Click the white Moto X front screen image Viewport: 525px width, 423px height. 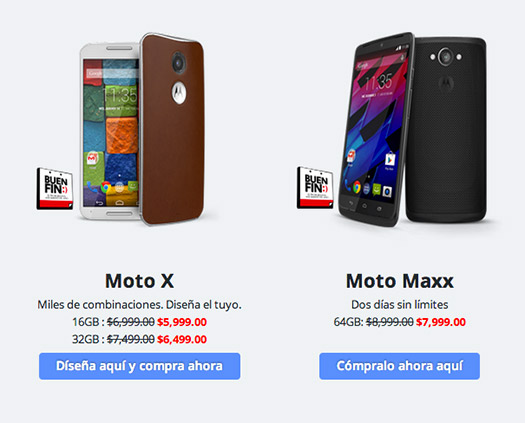pos(110,131)
